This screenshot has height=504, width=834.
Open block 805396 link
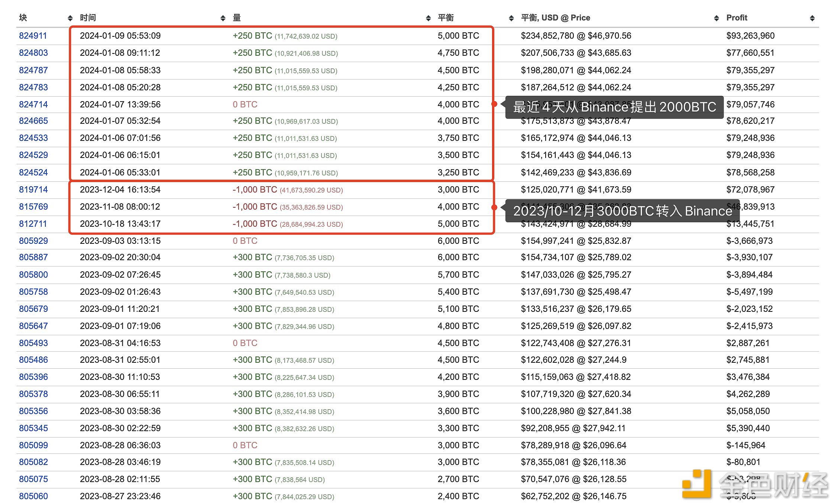click(x=33, y=377)
